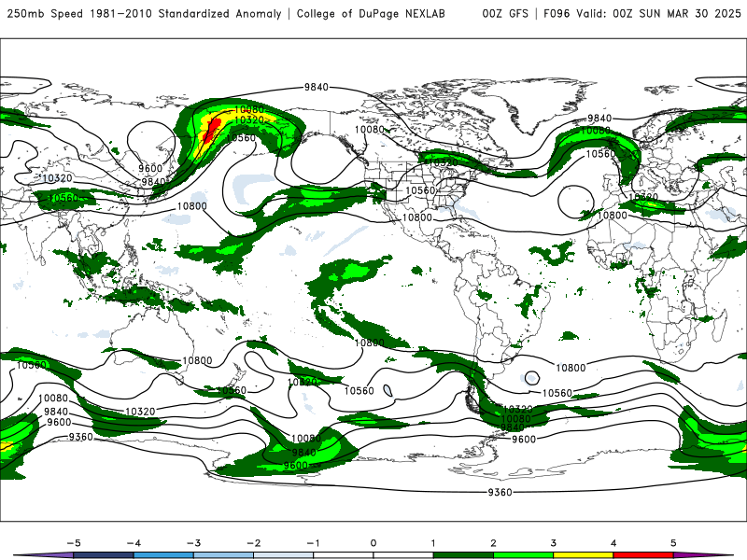Image resolution: width=747 pixels, height=560 pixels.
Task: Click the 9600 contour label near Japan
Action: pos(150,168)
